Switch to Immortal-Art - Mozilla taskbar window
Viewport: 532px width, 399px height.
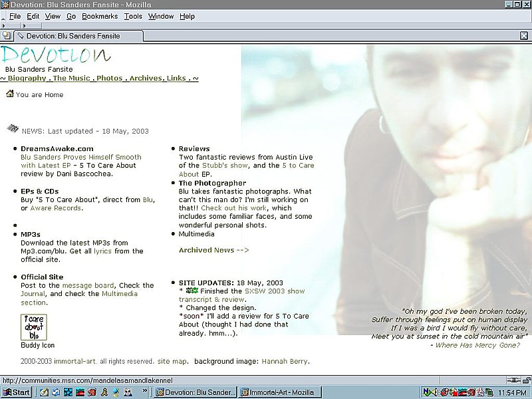pos(280,392)
